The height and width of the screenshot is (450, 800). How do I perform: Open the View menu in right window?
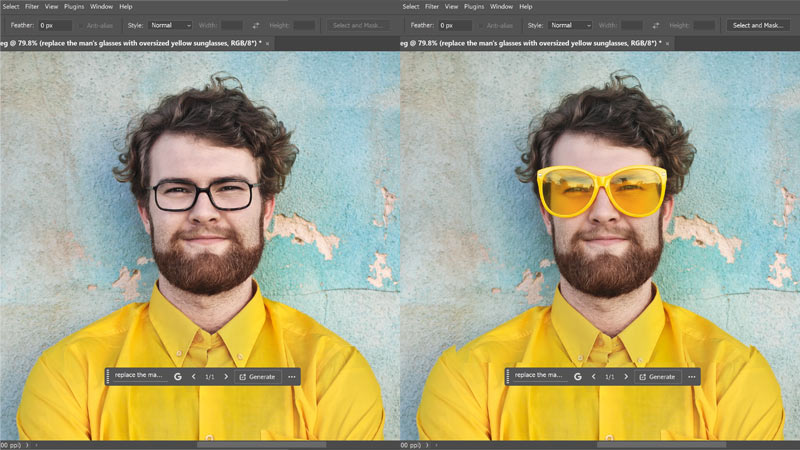pos(452,7)
